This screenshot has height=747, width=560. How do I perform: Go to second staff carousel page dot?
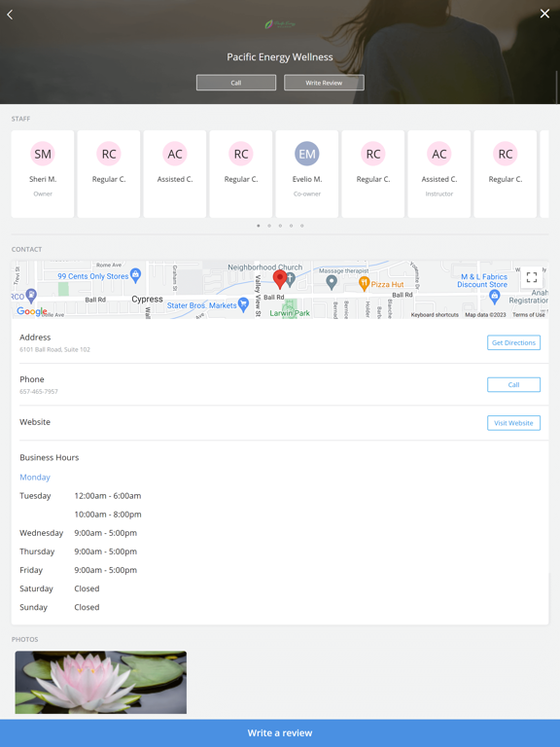point(269,226)
